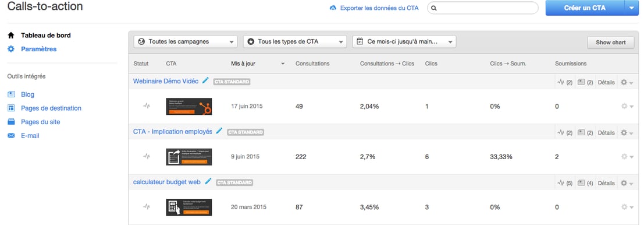Click the Show chart button
Screen dimensions: 644x225
pos(611,43)
